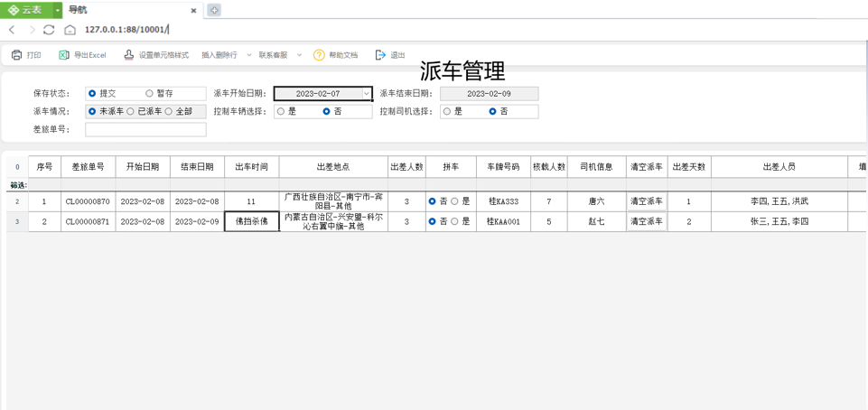The image size is (868, 410).
Task: Select 是 for 控制司机选择
Action: tap(447, 111)
